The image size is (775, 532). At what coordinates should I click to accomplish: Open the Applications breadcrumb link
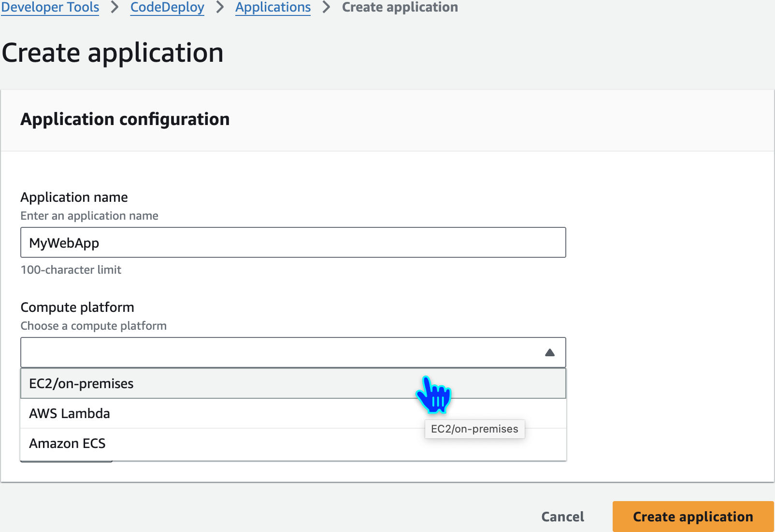273,7
